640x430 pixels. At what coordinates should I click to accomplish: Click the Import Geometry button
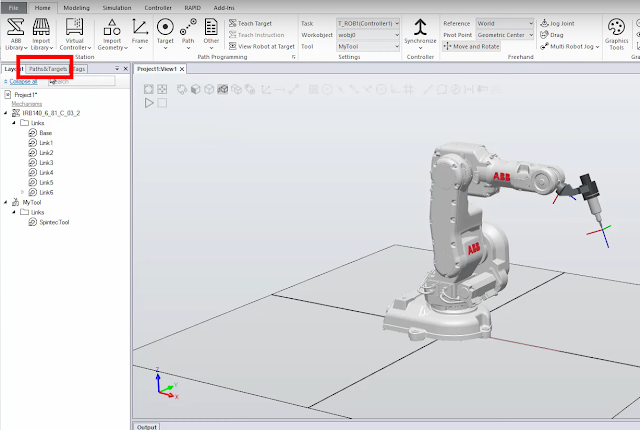tap(112, 34)
